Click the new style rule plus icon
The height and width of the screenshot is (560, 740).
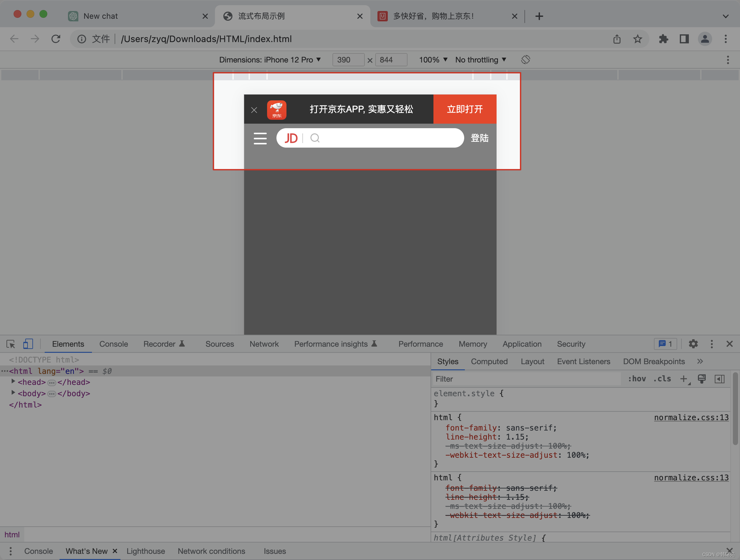click(x=684, y=379)
